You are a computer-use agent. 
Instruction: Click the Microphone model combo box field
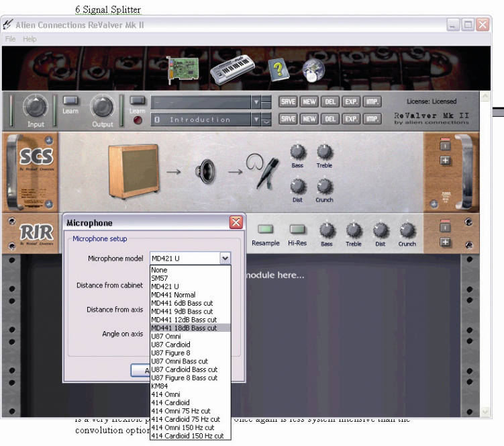pos(191,258)
